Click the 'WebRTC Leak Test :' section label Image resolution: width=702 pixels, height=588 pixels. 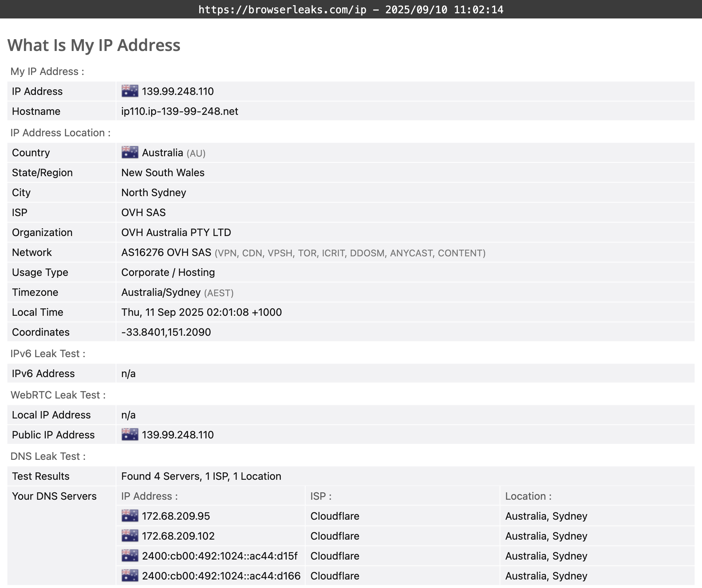(58, 395)
